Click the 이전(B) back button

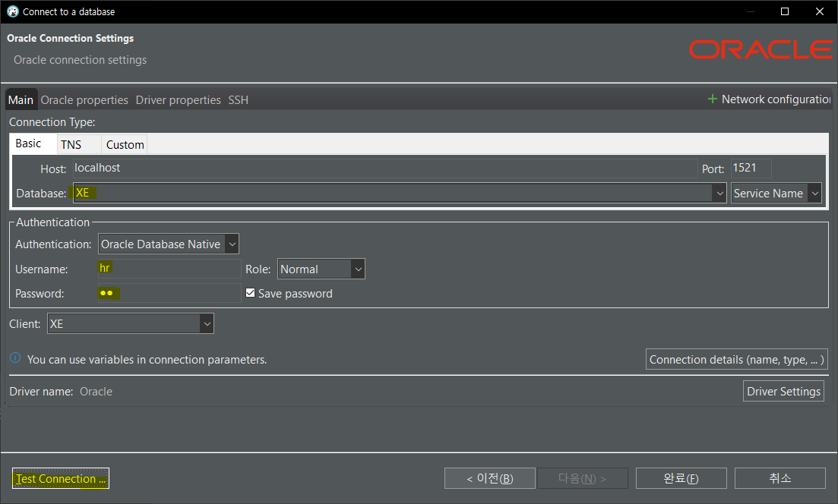point(489,478)
